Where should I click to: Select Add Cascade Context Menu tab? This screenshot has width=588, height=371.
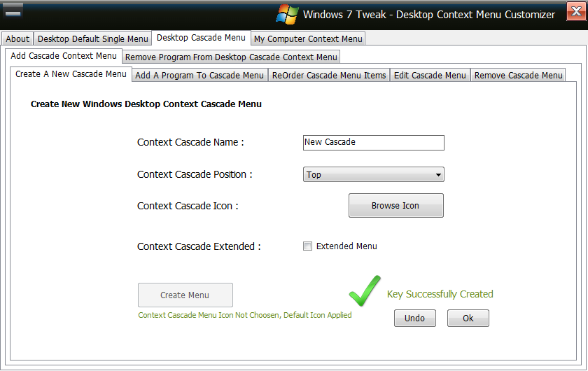tap(64, 56)
